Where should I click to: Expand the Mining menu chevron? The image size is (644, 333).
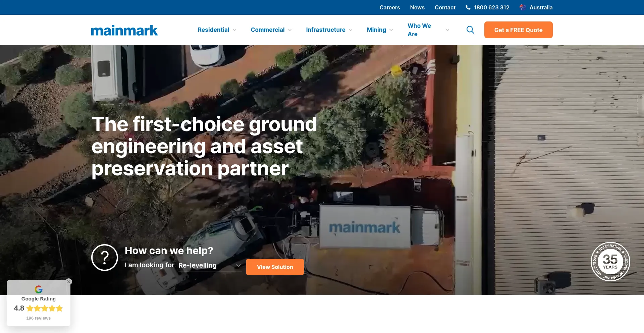[x=391, y=30]
